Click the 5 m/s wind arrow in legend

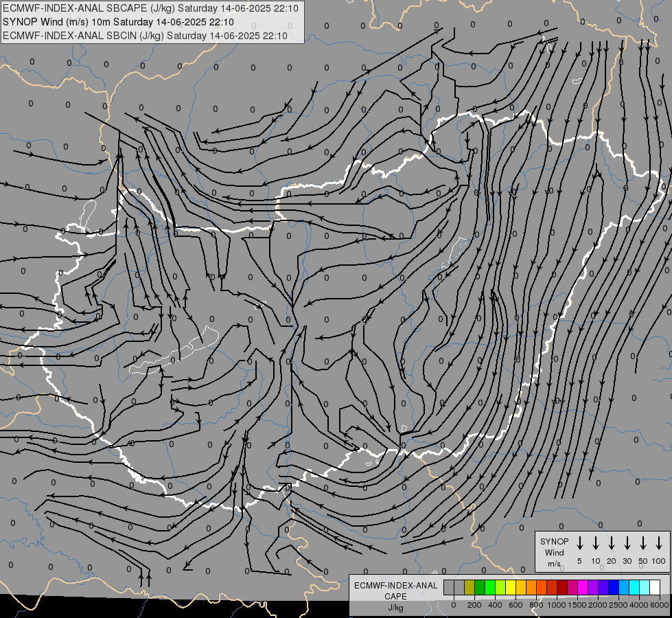580,543
